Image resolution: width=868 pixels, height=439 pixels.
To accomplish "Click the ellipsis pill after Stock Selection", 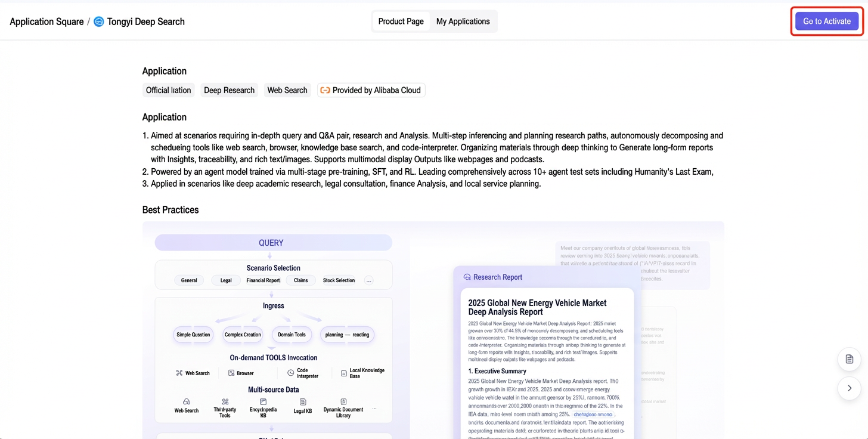I will [x=368, y=280].
